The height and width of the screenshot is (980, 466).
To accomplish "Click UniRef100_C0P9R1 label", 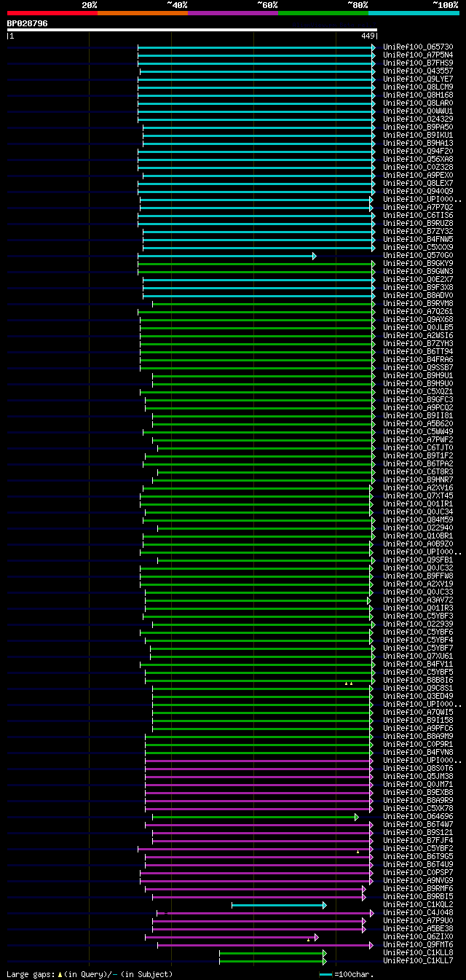I will coord(419,744).
